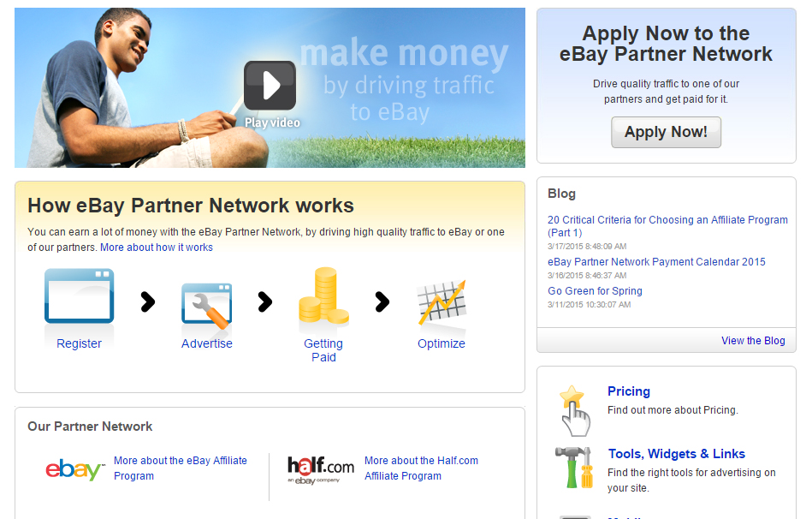The height and width of the screenshot is (519, 812).
Task: Click the 'Blog' heading
Action: click(x=561, y=194)
